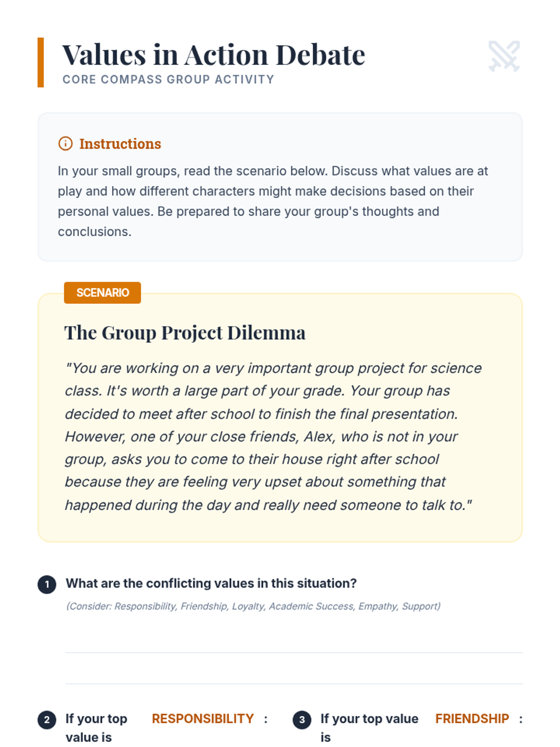Click the Values in Action Debate title
560x747 pixels.
click(213, 55)
